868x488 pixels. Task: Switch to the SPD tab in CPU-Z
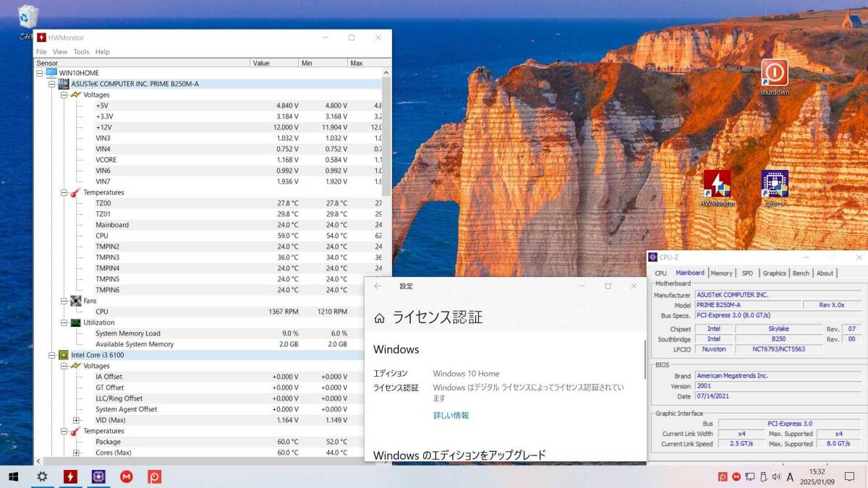747,273
